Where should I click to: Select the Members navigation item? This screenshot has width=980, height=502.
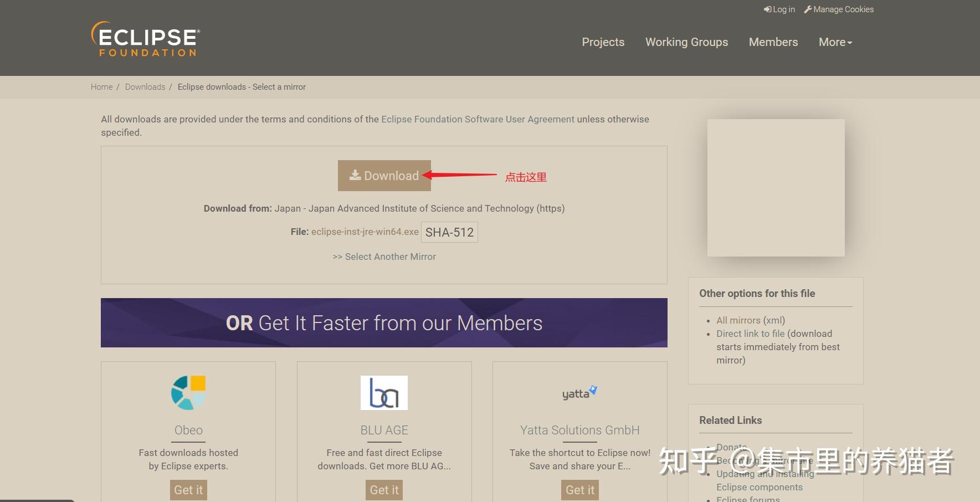tap(773, 42)
